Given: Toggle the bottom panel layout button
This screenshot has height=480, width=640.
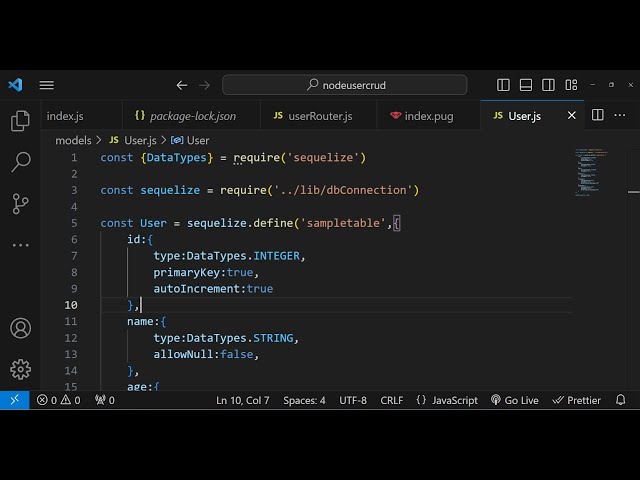Looking at the screenshot, I should [x=524, y=85].
